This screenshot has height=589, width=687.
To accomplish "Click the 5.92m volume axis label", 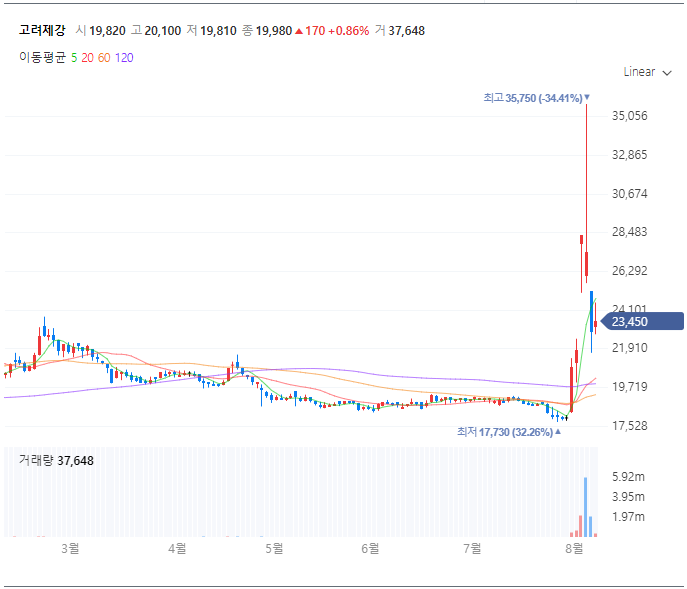I will [628, 477].
